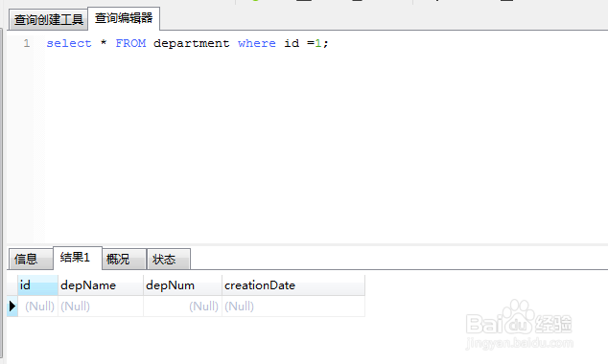Click the current row indicator arrow
The height and width of the screenshot is (364, 608).
point(12,307)
